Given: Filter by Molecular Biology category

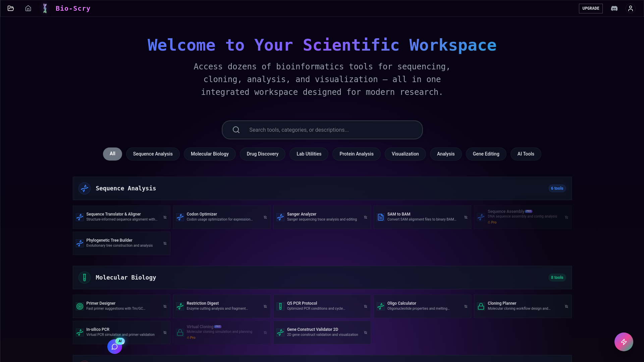Looking at the screenshot, I should pos(210,154).
